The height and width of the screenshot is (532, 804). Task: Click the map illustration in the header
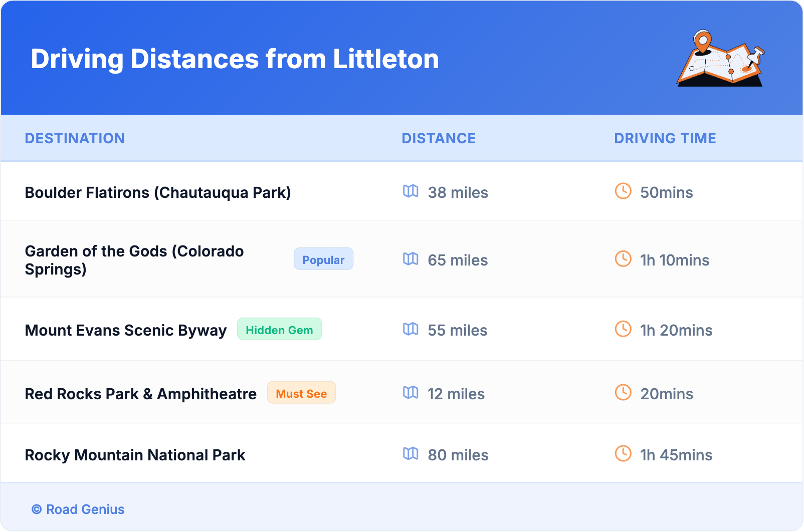(x=720, y=59)
